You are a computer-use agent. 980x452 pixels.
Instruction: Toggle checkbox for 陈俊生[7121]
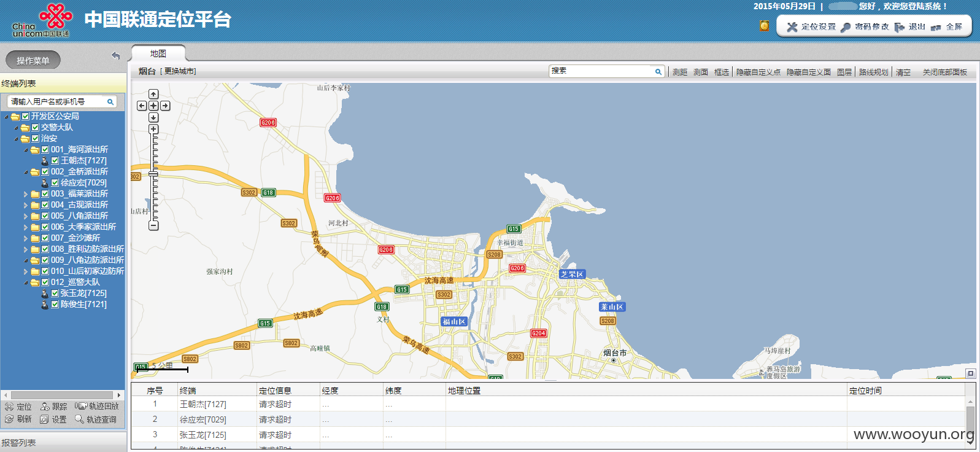55,304
